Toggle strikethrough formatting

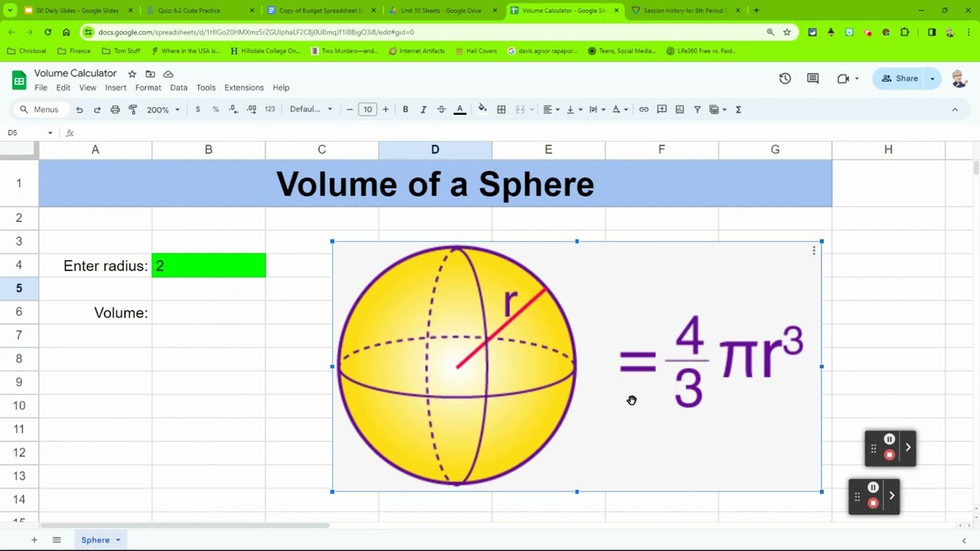point(441,109)
